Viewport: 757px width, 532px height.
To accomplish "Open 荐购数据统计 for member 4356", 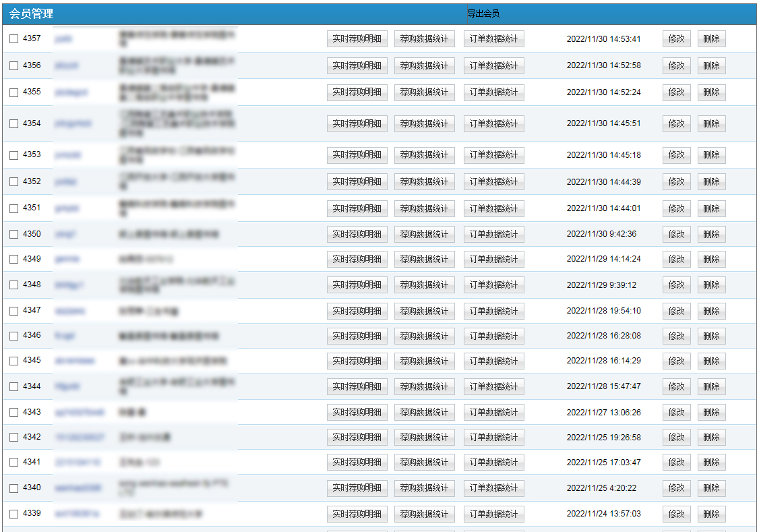I will pyautogui.click(x=424, y=65).
